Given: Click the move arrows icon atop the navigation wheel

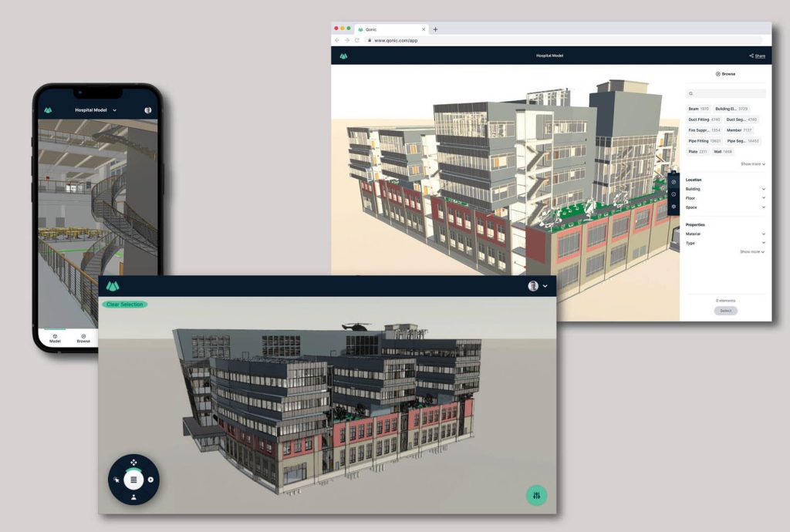Looking at the screenshot, I should pos(133,463).
